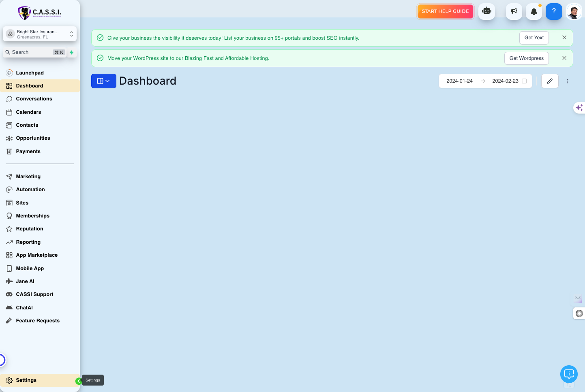Image resolution: width=585 pixels, height=392 pixels.
Task: Click START HELP GUIDE button
Action: pos(445,11)
